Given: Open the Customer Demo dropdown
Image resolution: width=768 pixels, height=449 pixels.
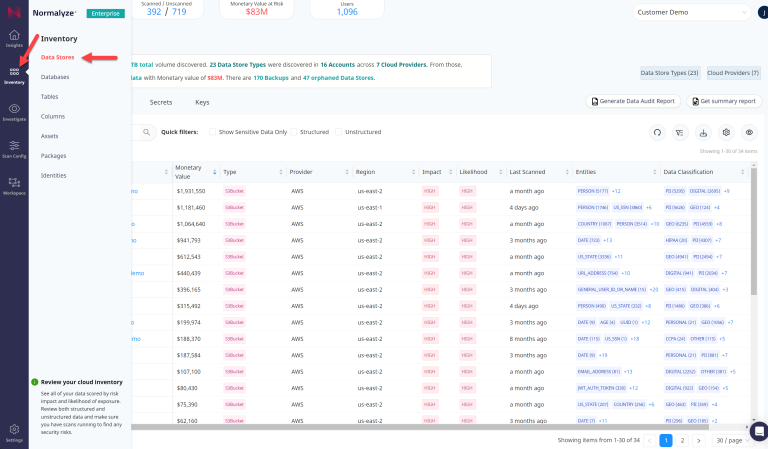Looking at the screenshot, I should point(696,13).
